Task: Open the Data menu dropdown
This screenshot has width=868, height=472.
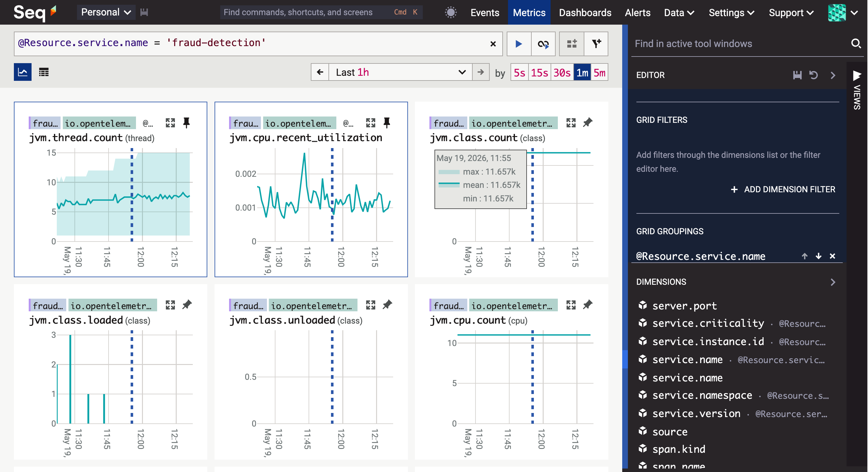Action: pyautogui.click(x=679, y=13)
